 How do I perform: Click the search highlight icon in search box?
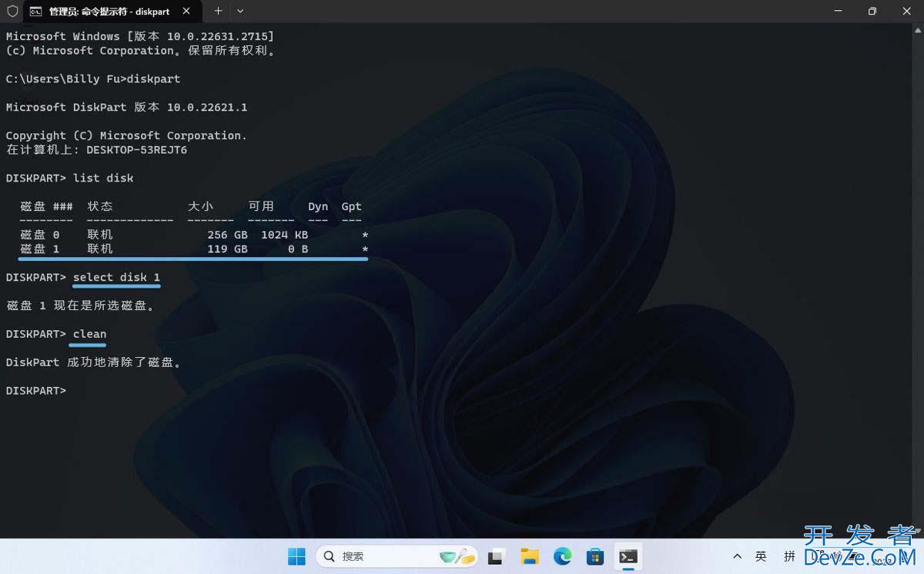(456, 556)
